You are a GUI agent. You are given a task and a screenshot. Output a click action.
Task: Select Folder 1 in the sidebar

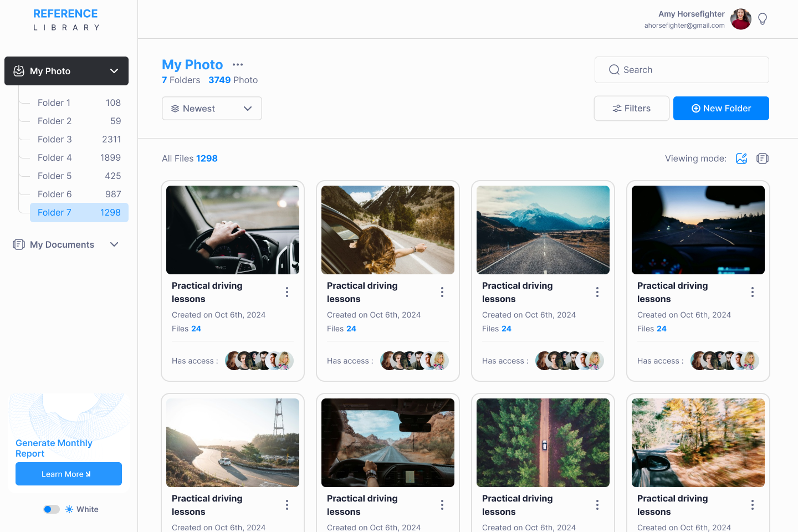click(79, 103)
